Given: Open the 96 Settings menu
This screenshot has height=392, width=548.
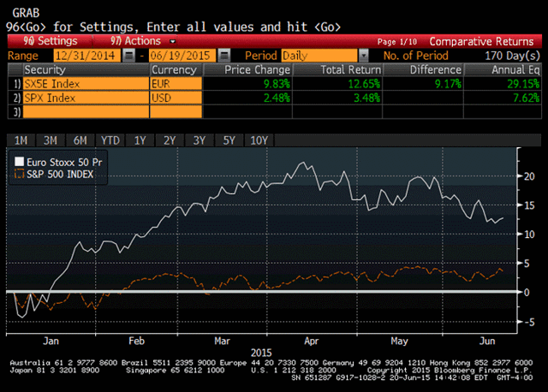Looking at the screenshot, I should tap(51, 41).
